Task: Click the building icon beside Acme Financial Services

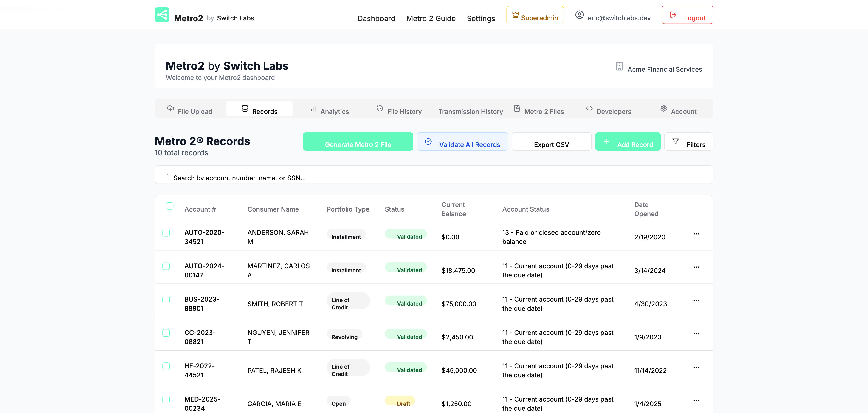Action: [619, 66]
